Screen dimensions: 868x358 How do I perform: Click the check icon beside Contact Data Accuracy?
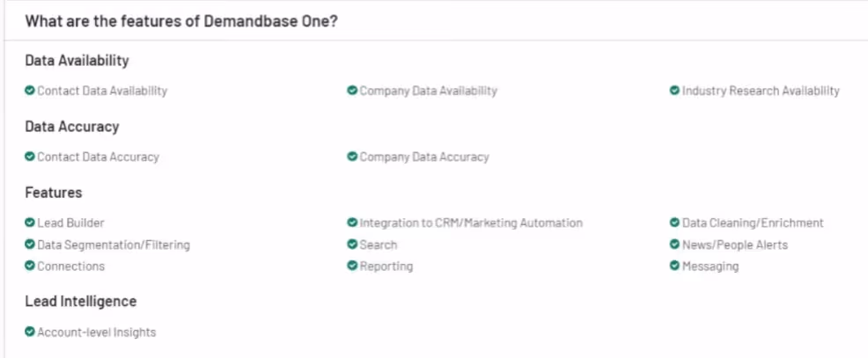(30, 157)
